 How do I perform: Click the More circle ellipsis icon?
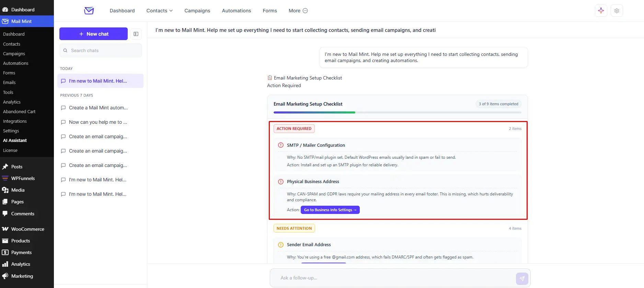pos(305,11)
